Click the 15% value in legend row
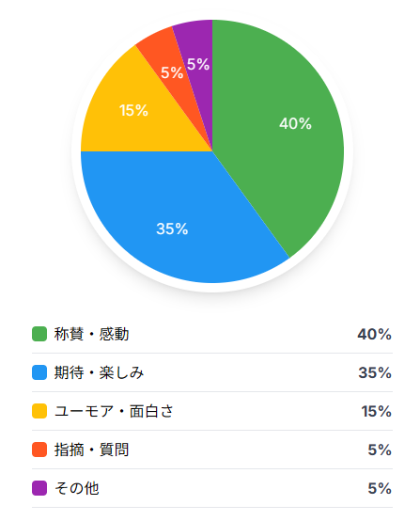This screenshot has width=420, height=521. [377, 411]
